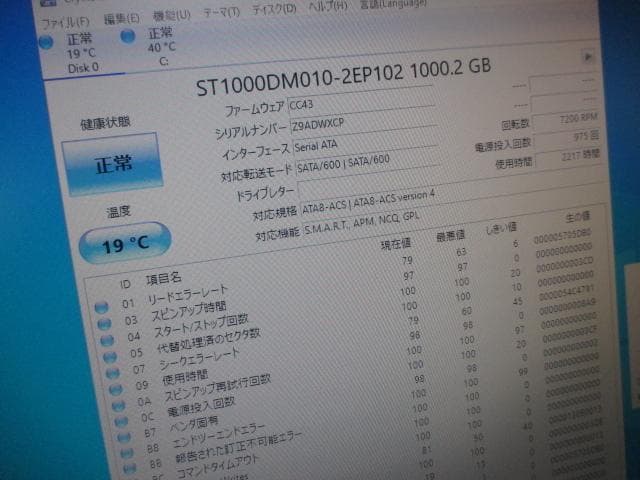Click the 現在値 column header
The width and height of the screenshot is (640, 480).
point(395,244)
